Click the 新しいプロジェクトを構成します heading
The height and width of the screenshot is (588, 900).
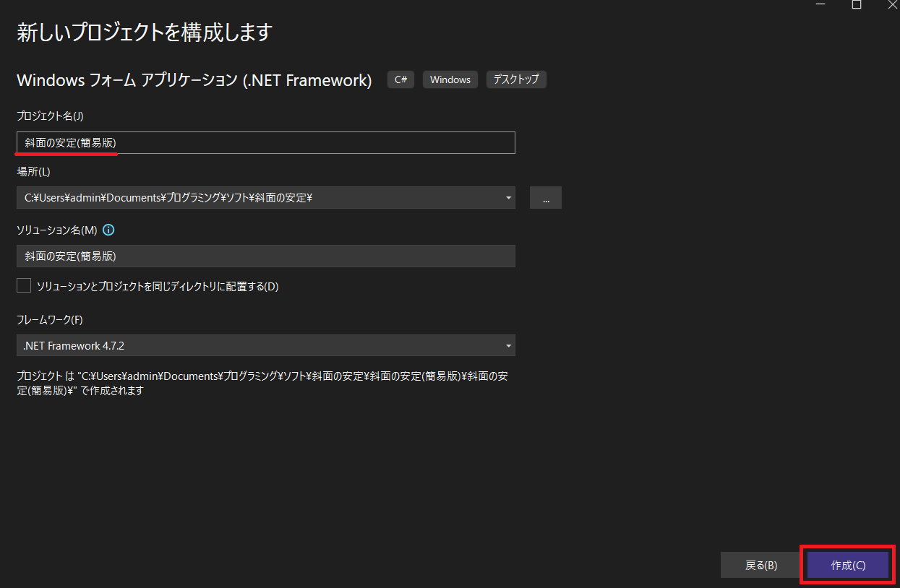144,33
